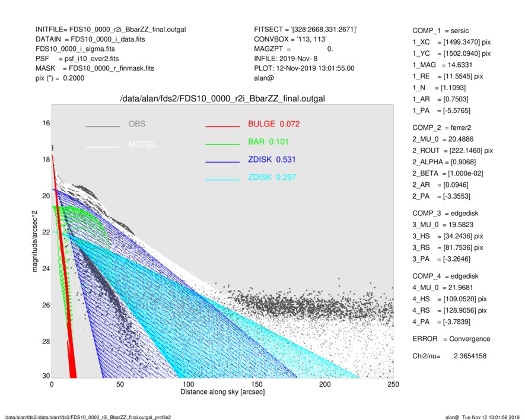Select the 3_MU_0 = 19.5823 line
525x420 pixels.
pyautogui.click(x=443, y=225)
